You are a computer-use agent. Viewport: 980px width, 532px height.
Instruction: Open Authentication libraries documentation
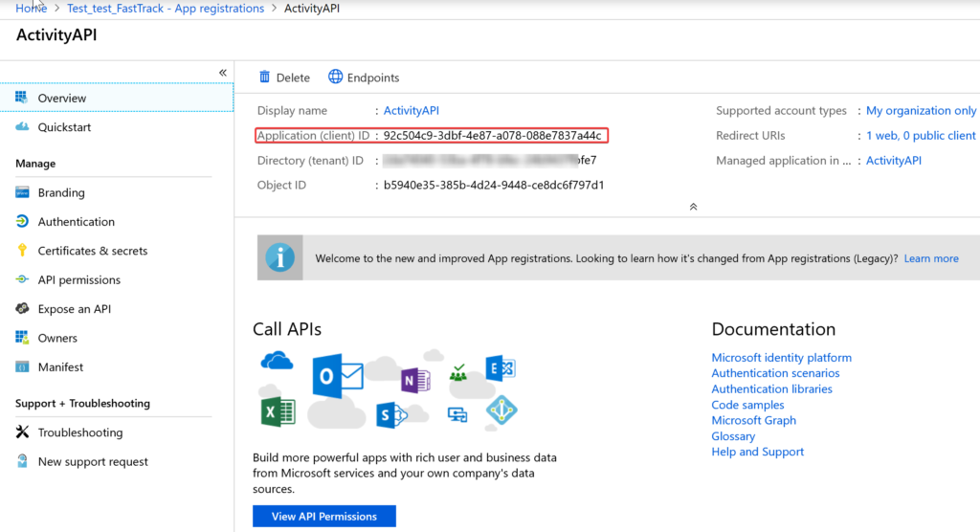771,388
